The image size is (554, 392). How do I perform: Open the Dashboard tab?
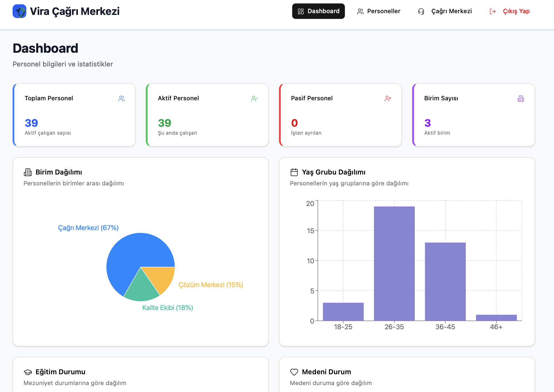pyautogui.click(x=318, y=11)
